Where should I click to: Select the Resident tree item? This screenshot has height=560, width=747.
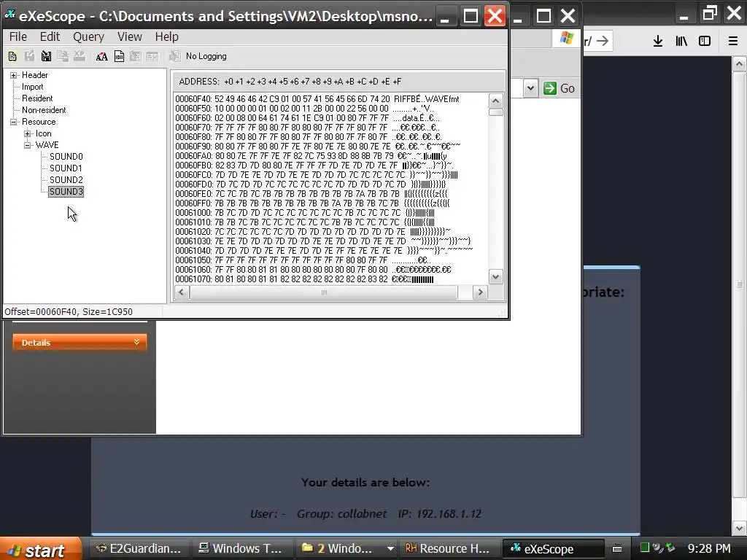point(37,98)
